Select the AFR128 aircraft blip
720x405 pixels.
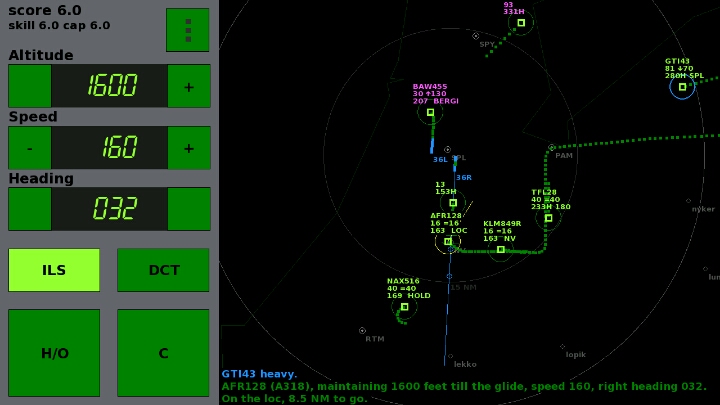click(x=448, y=241)
